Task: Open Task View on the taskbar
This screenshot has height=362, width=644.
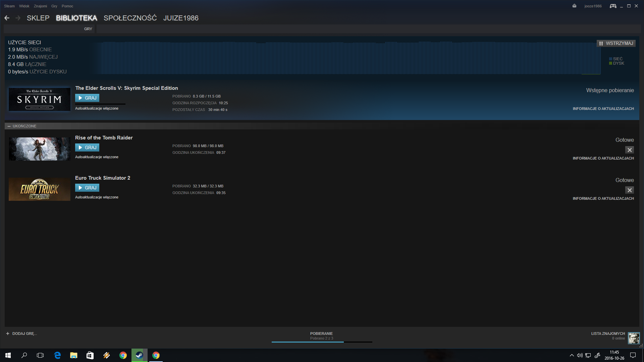Action: (40, 355)
